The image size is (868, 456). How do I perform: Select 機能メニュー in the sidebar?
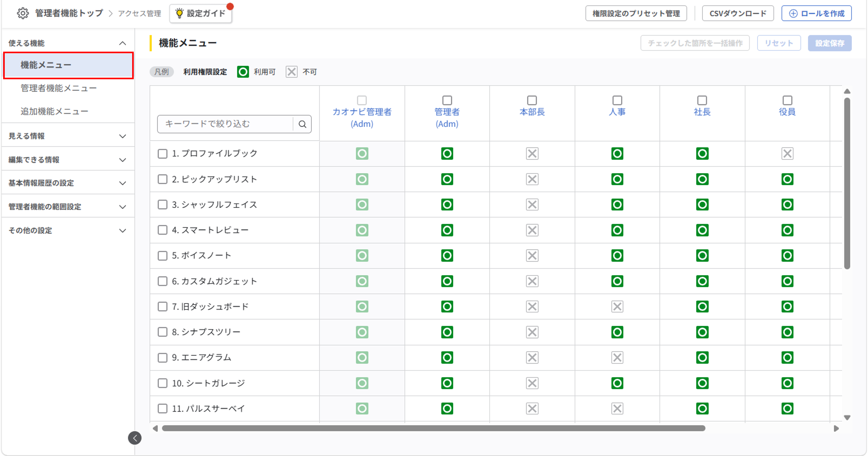68,65
